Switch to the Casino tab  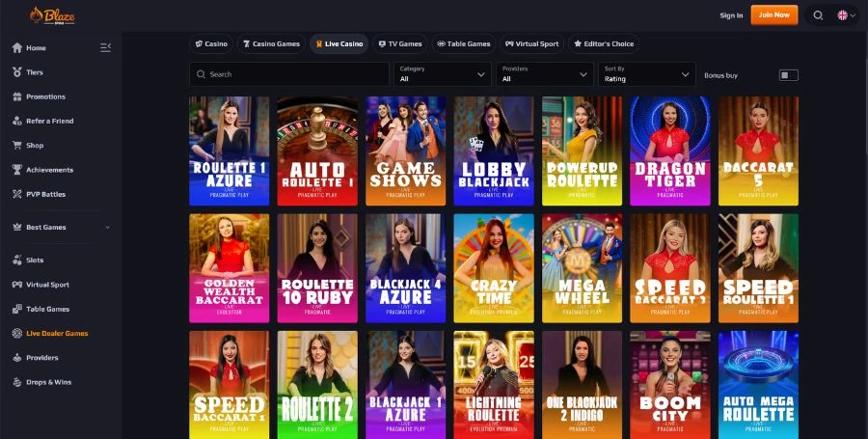(x=211, y=43)
